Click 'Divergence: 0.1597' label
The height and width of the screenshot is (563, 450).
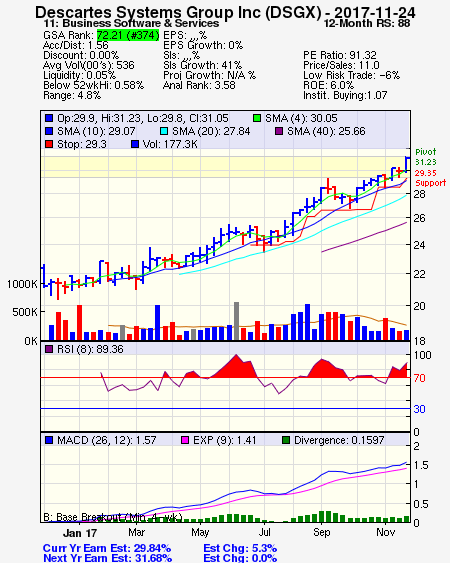(x=339, y=440)
